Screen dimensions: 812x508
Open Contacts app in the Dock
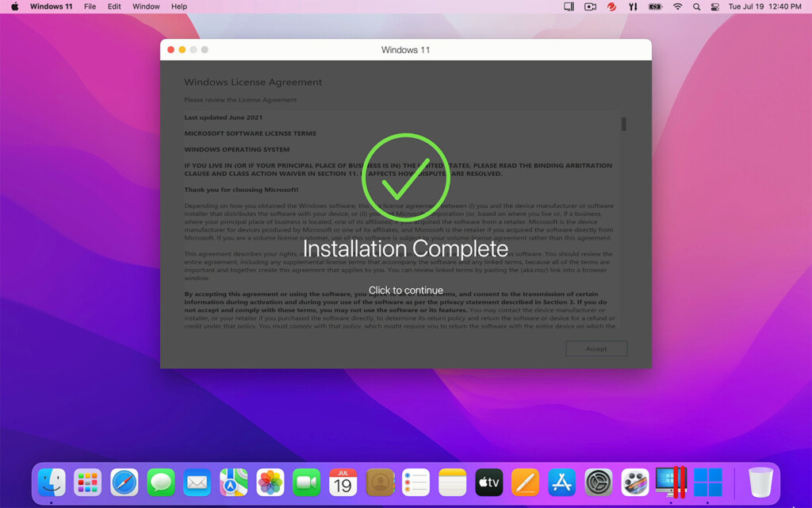pos(380,482)
